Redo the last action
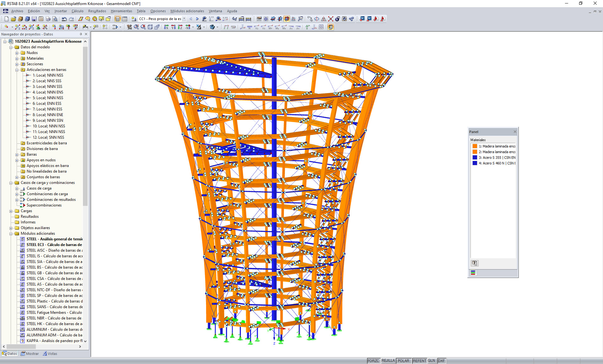Viewport: 603px width, 364px height. coord(71,19)
